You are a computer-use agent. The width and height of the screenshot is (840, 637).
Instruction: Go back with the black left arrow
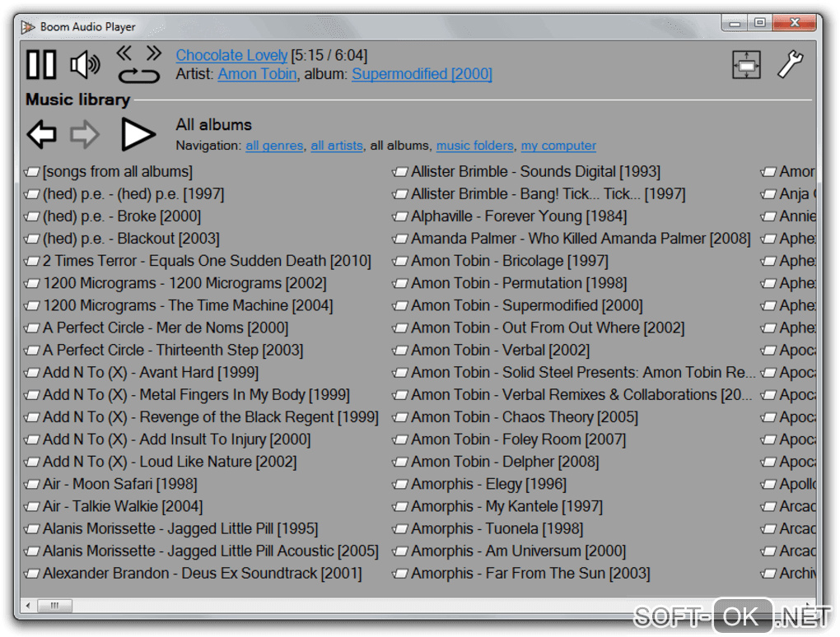tap(42, 134)
